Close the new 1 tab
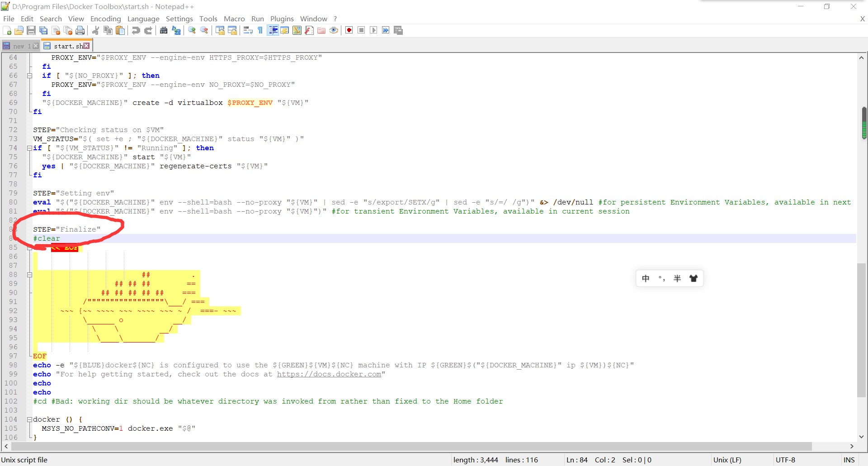868x466 pixels. [36, 46]
